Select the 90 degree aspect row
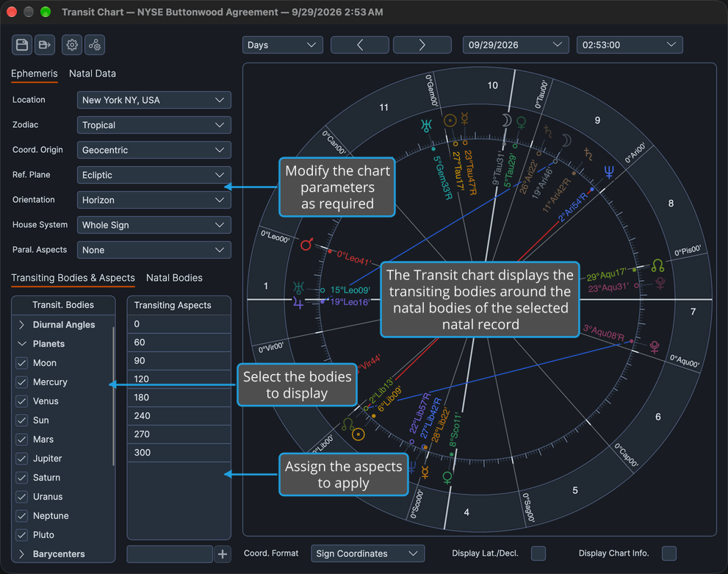 point(179,361)
